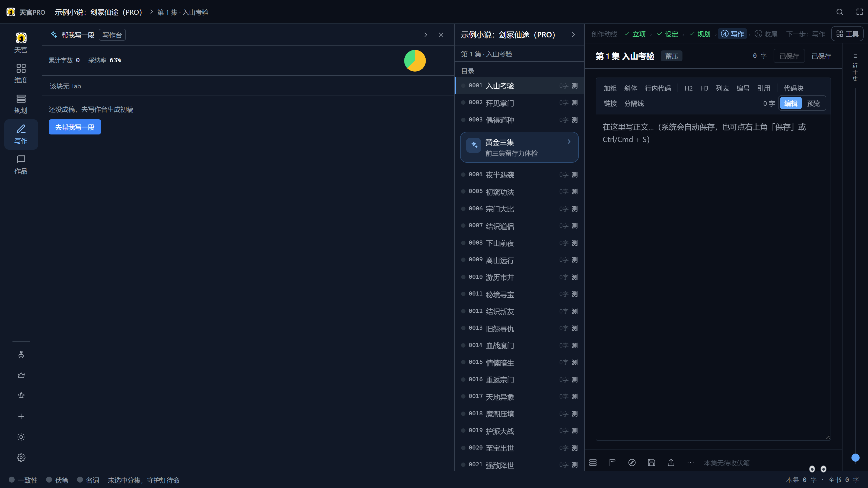Insert a 代码块
This screenshot has width=868, height=488.
(793, 88)
